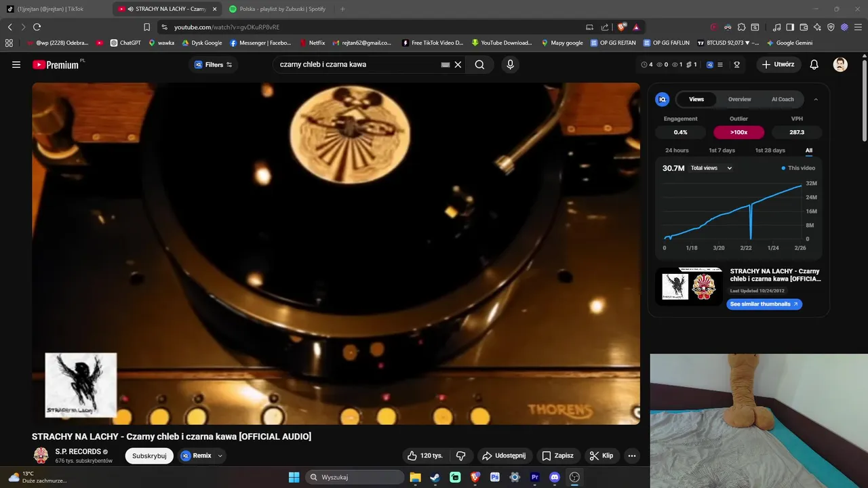Image resolution: width=868 pixels, height=488 pixels.
Task: Go back in browser history
Action: [9, 27]
